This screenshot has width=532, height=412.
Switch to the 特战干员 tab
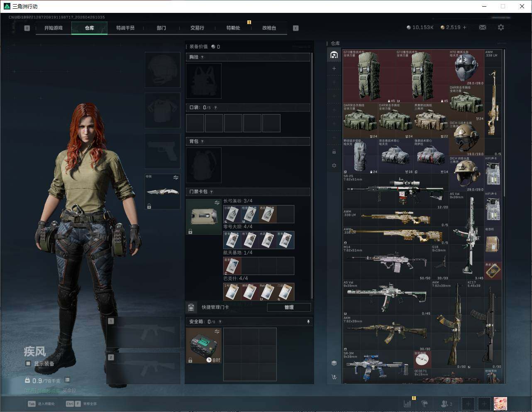click(x=125, y=28)
